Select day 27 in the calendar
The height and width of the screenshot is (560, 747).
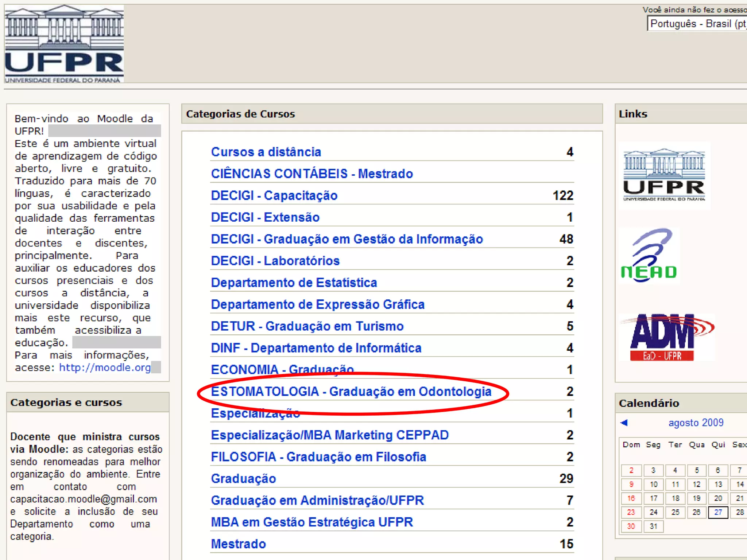[718, 512]
